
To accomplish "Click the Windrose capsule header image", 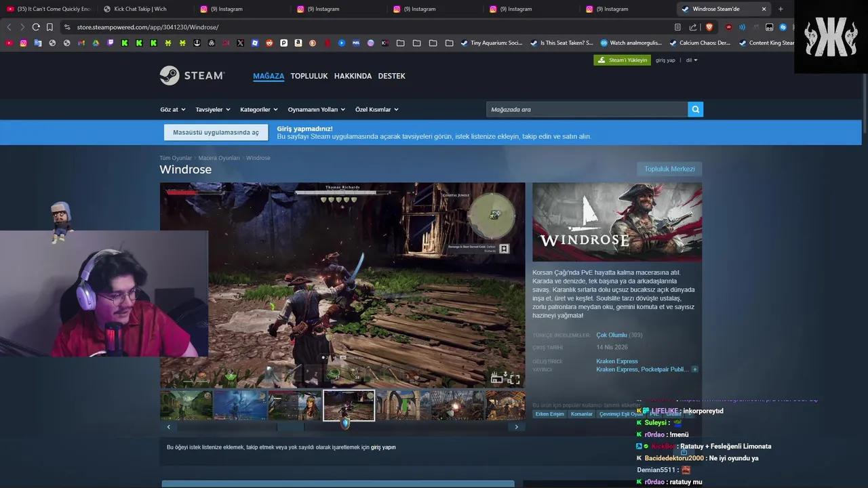I will pos(617,222).
